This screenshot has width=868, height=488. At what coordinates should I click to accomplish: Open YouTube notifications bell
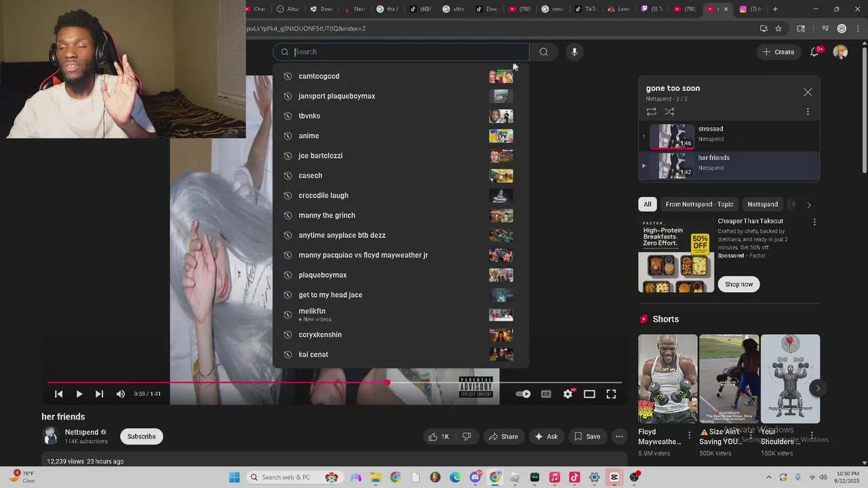(x=815, y=52)
